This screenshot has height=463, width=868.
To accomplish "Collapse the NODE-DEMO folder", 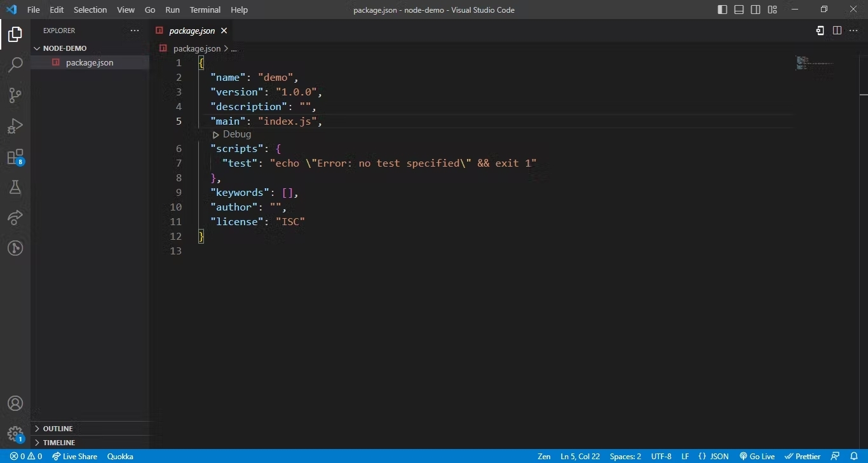I will (x=38, y=48).
